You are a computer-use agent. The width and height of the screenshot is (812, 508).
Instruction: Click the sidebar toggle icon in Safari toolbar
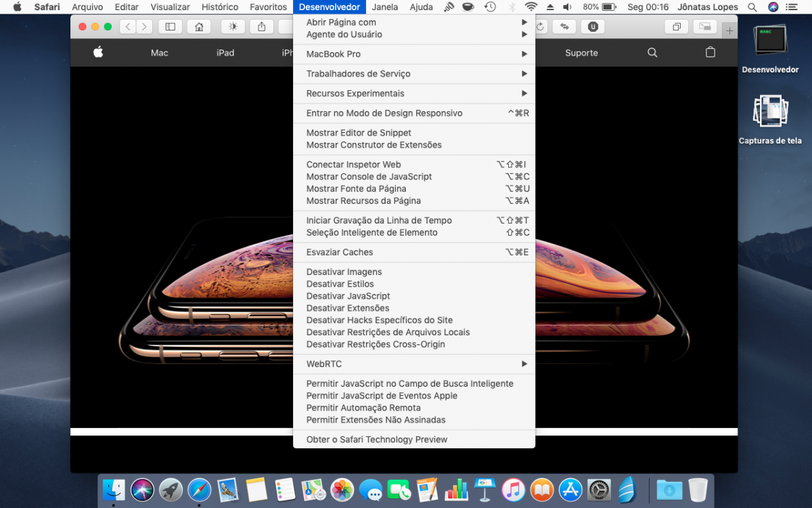[x=170, y=27]
